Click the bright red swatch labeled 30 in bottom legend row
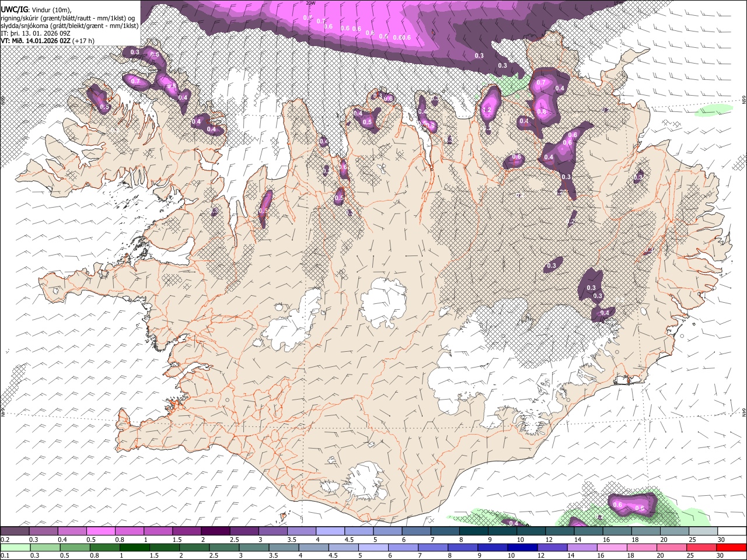This screenshot has height=560, width=747. [731, 547]
